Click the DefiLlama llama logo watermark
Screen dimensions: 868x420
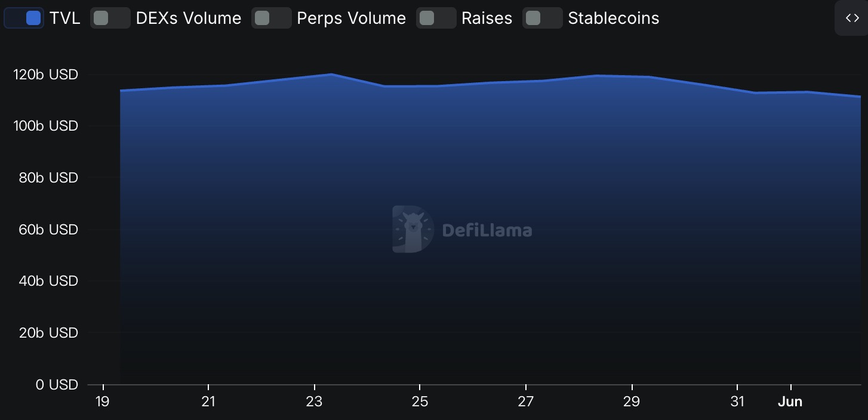coord(413,229)
